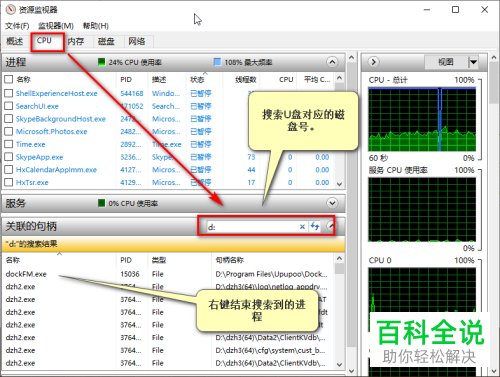Clear the handle search box with X
This screenshot has height=377, width=500.
click(x=302, y=227)
